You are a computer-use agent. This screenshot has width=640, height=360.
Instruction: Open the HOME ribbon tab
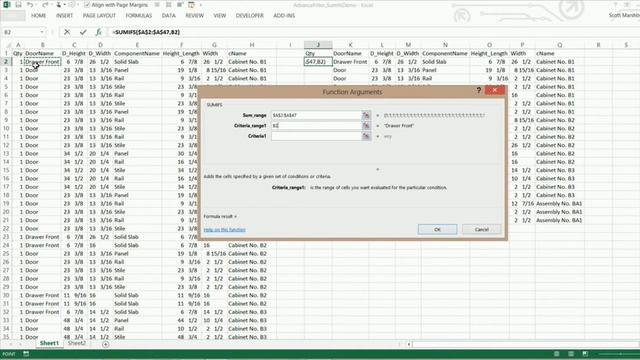pyautogui.click(x=38, y=16)
